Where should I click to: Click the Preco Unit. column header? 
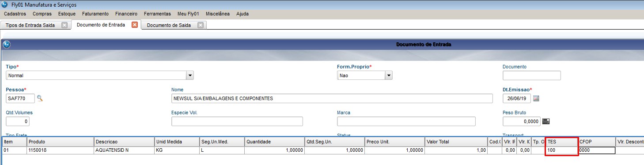[395, 142]
